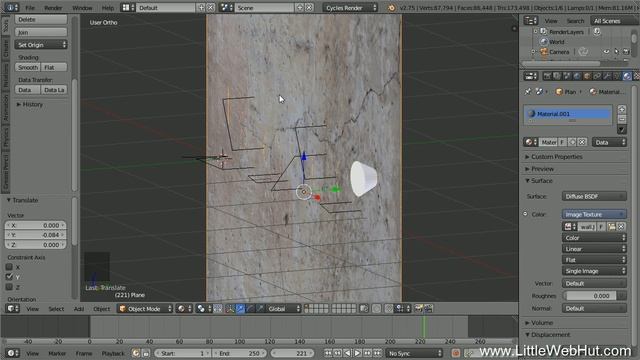Open the File menu

(x=30, y=8)
